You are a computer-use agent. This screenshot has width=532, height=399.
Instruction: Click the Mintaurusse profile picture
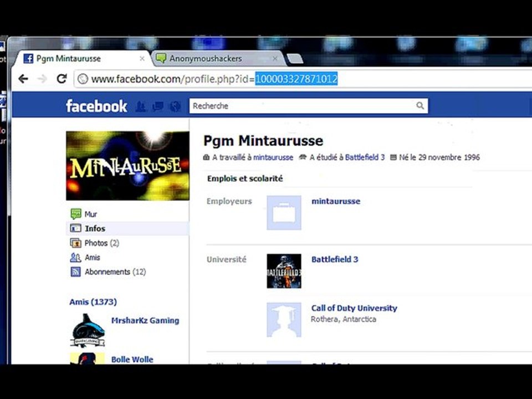coord(127,166)
